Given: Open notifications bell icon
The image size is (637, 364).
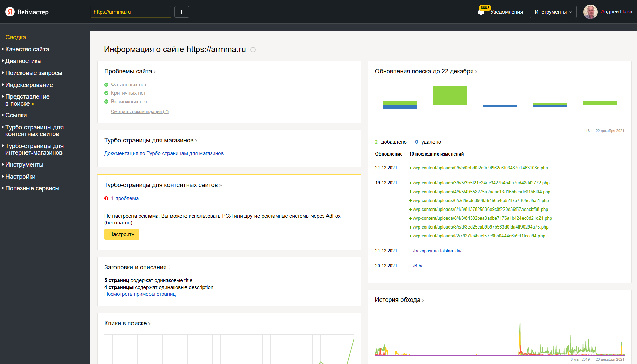Looking at the screenshot, I should pyautogui.click(x=481, y=12).
